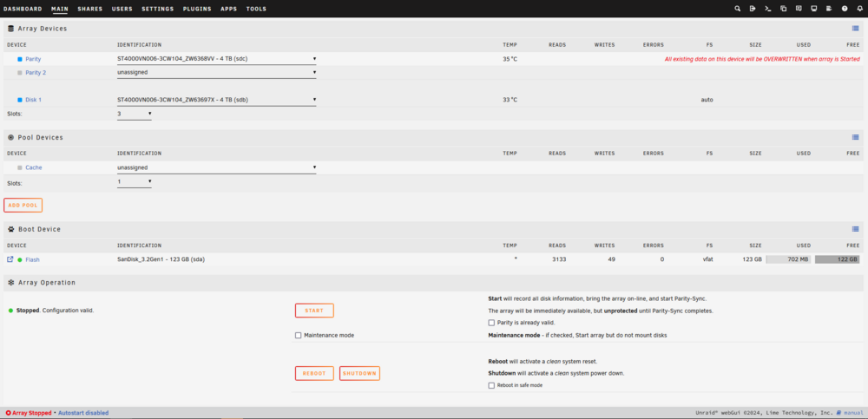The image size is (868, 419).
Task: Click the Parity temperature 35 °C
Action: coord(510,59)
